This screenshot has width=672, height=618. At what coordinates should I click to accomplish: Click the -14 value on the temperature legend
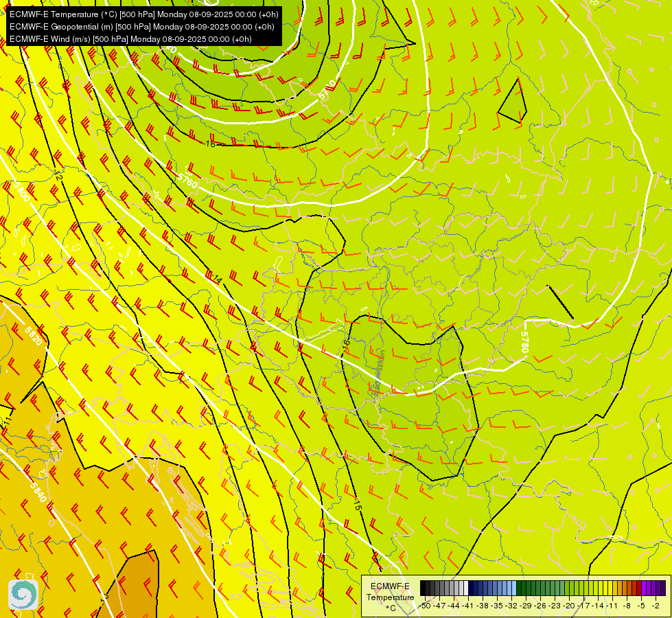pos(599,606)
